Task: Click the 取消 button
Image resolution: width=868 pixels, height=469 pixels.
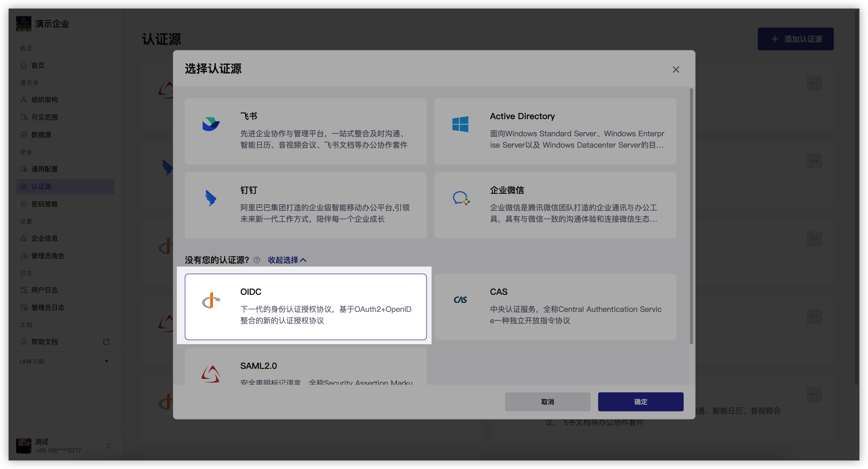Action: point(547,402)
